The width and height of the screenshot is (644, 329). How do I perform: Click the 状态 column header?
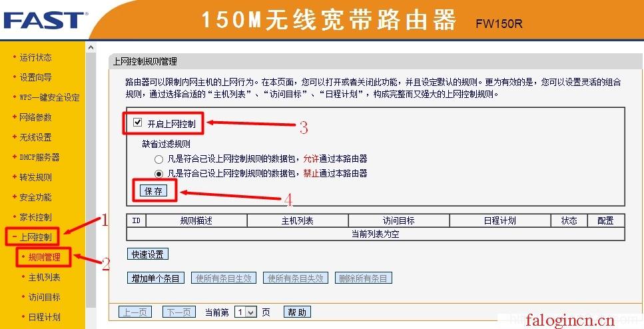click(569, 220)
